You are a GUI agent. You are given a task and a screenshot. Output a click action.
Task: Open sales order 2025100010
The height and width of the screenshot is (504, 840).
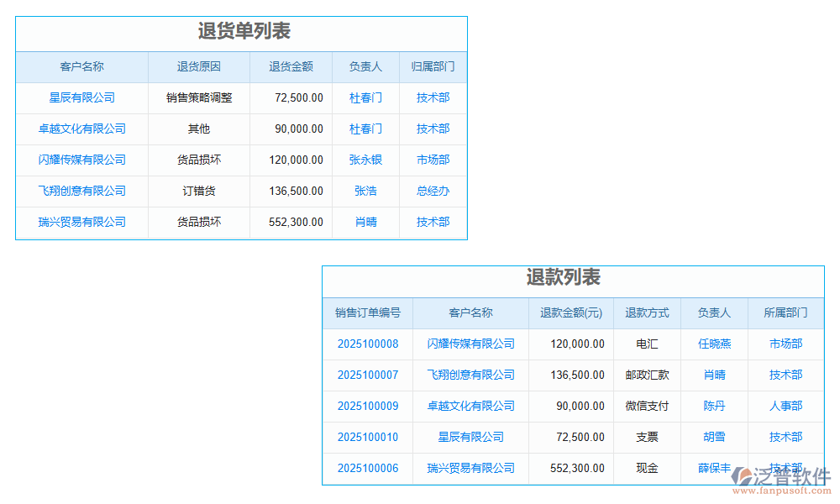point(366,437)
